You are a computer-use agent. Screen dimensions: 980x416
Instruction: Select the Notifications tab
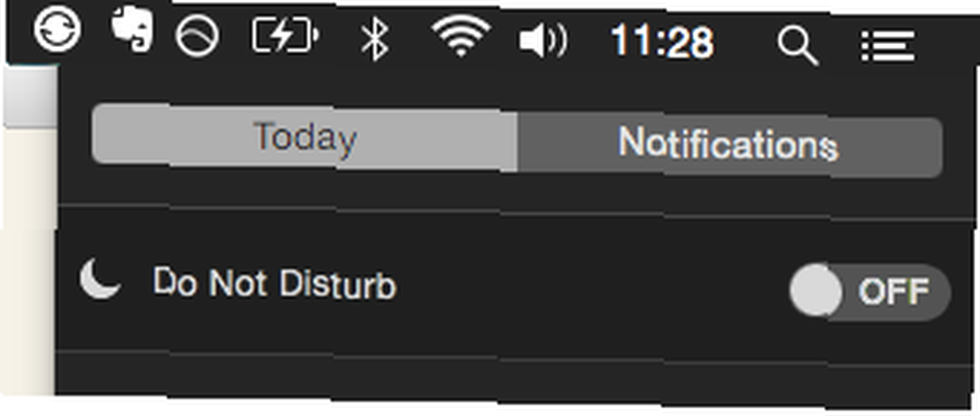pos(729,144)
